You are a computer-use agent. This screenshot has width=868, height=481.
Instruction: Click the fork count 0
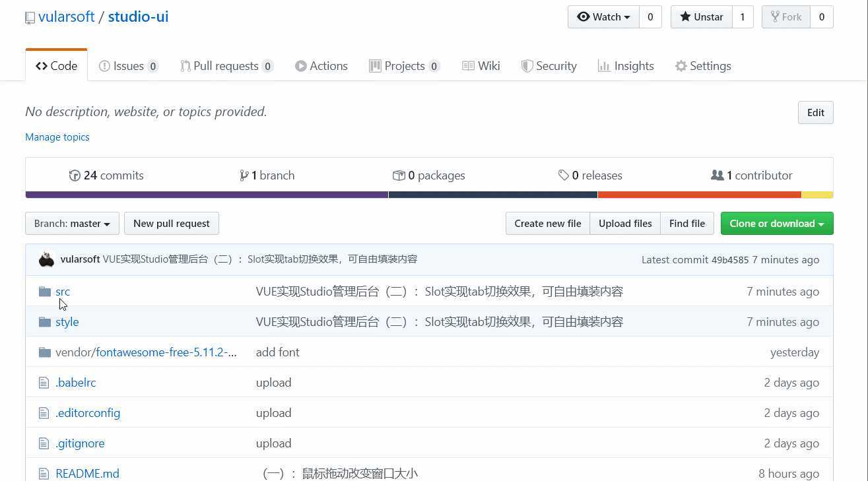tap(822, 17)
